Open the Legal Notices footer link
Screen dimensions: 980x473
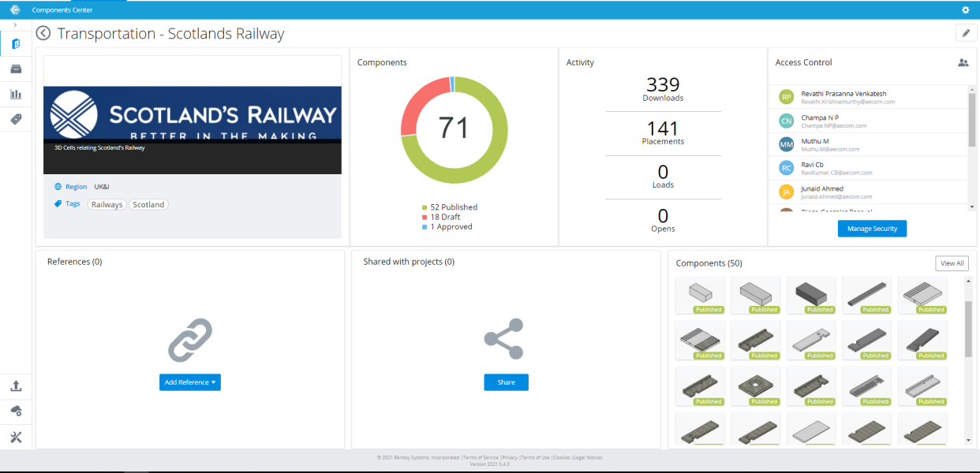[x=587, y=457]
